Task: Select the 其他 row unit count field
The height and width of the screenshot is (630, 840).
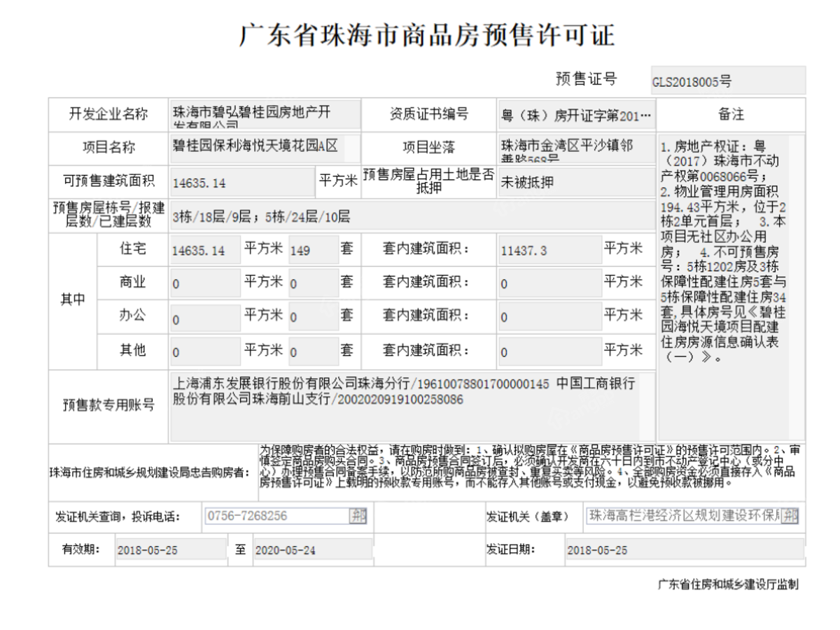Action: click(x=313, y=351)
